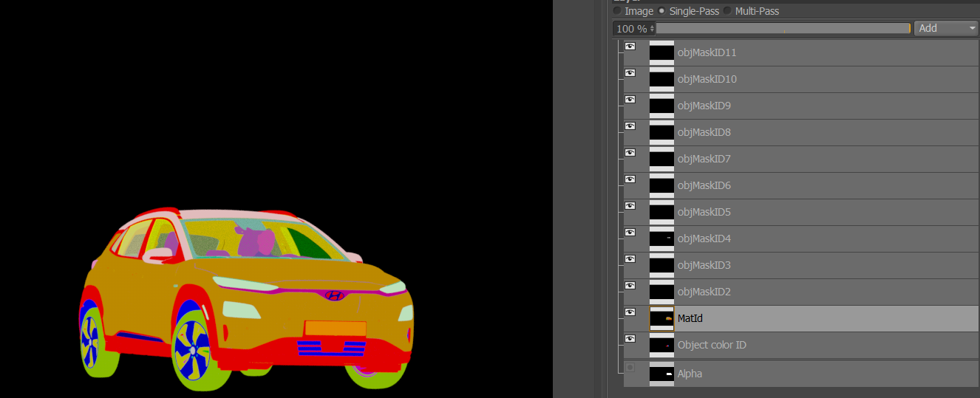
Task: Click the objMaskID6 layer thumbnail
Action: point(662,185)
